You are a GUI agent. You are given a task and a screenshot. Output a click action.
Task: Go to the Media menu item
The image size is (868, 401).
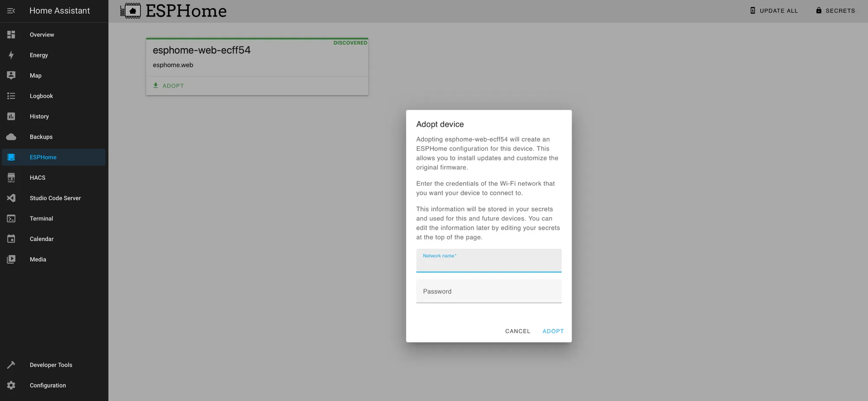[x=54, y=259]
